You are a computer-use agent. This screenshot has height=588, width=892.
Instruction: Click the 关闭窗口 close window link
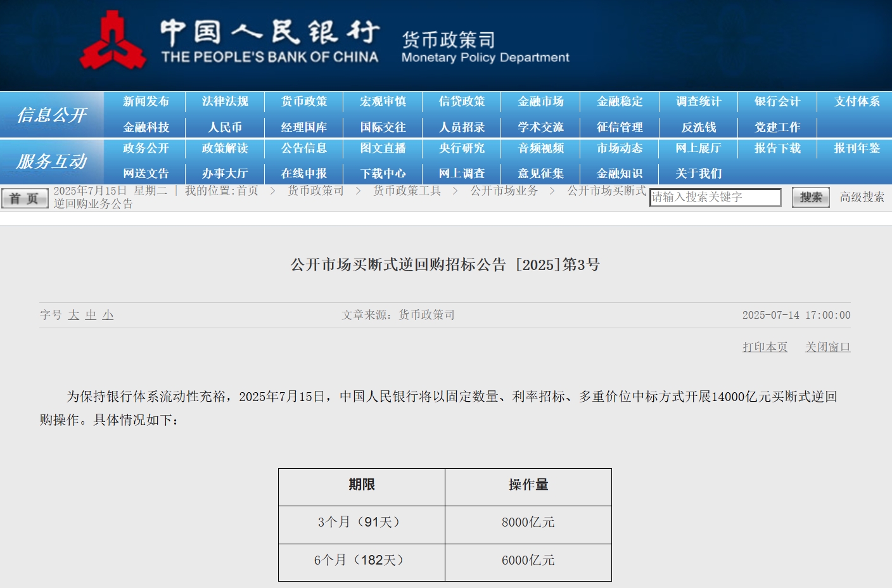828,347
